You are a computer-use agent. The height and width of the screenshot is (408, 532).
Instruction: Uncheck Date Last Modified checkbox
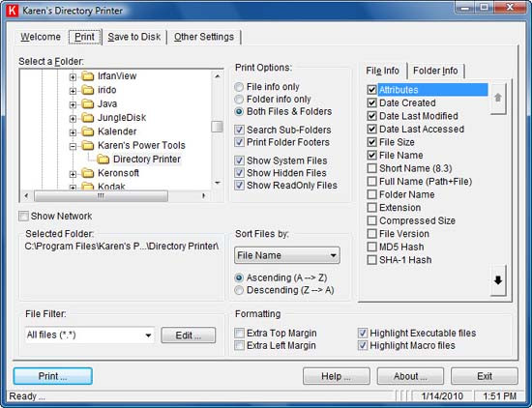click(x=371, y=116)
